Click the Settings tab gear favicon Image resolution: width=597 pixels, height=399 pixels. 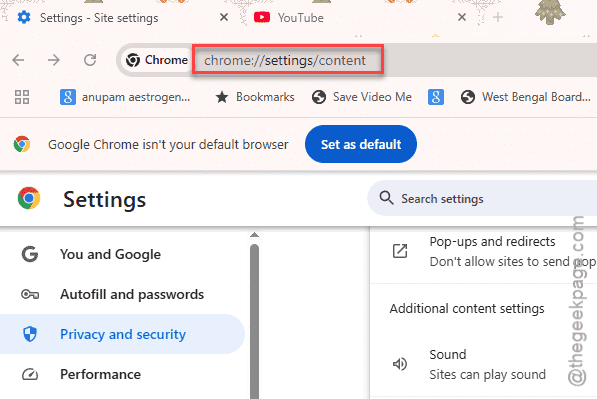(24, 18)
